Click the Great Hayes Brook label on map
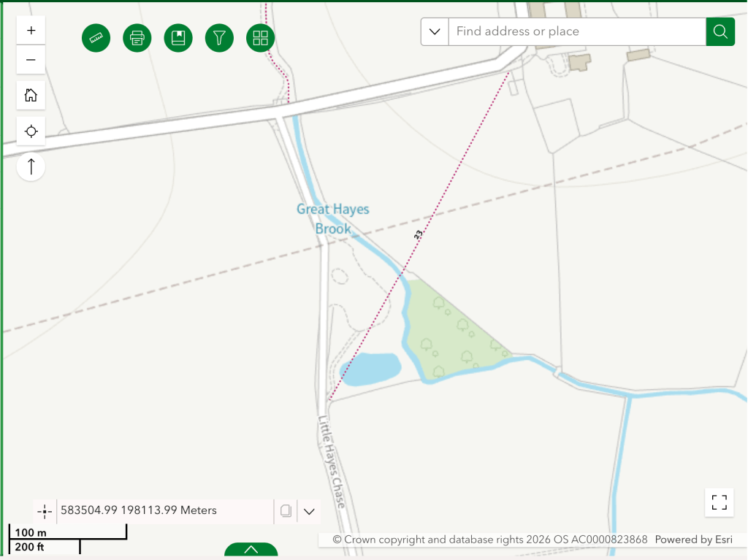This screenshot has height=560, width=748. [333, 219]
